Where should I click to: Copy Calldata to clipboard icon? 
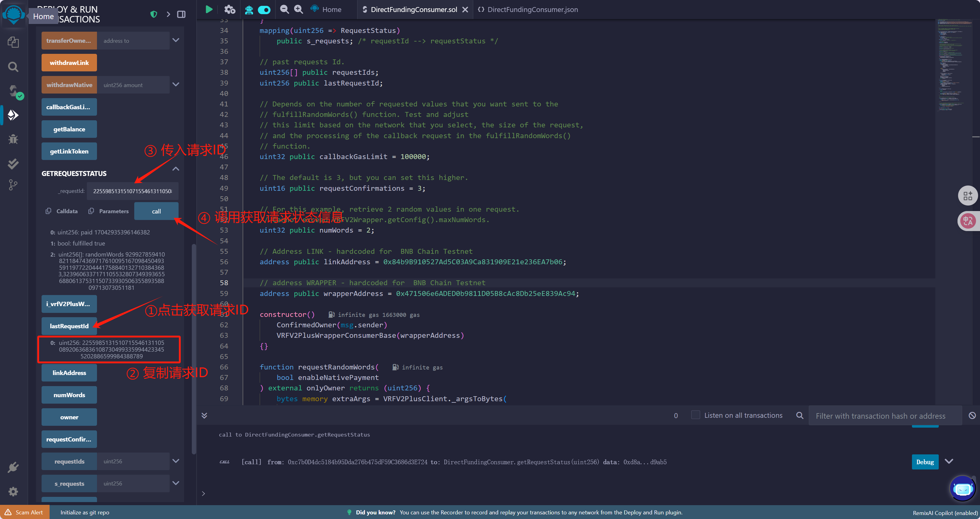click(48, 211)
